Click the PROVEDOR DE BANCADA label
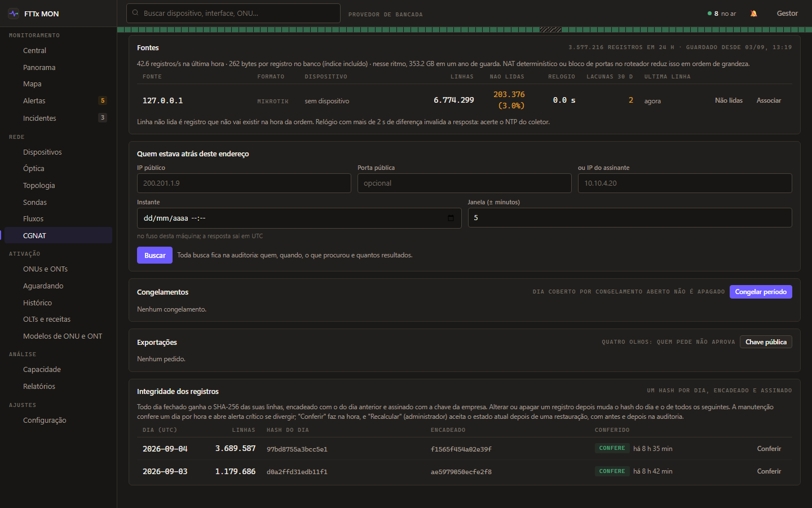This screenshot has height=508, width=812. pyautogui.click(x=386, y=14)
